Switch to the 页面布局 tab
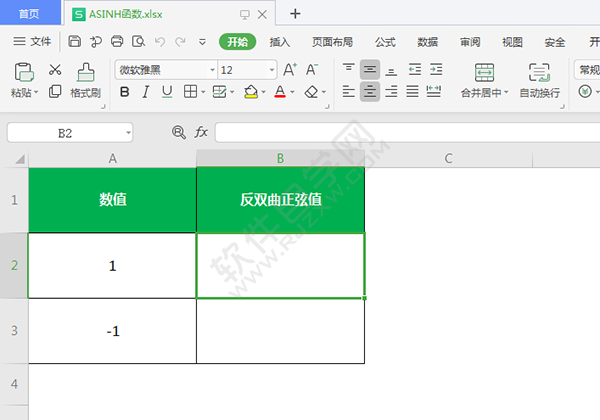 coord(332,42)
